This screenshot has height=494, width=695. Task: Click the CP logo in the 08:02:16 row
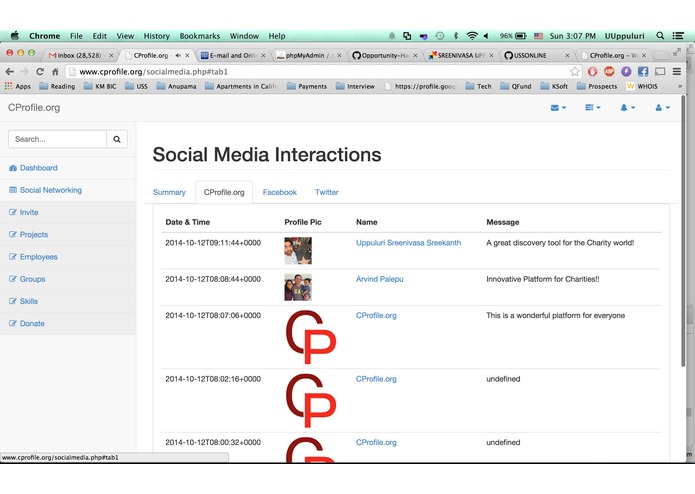[311, 401]
